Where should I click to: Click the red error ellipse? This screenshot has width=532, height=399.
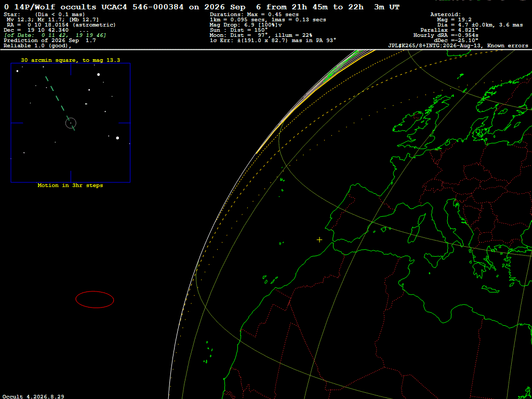tap(95, 299)
